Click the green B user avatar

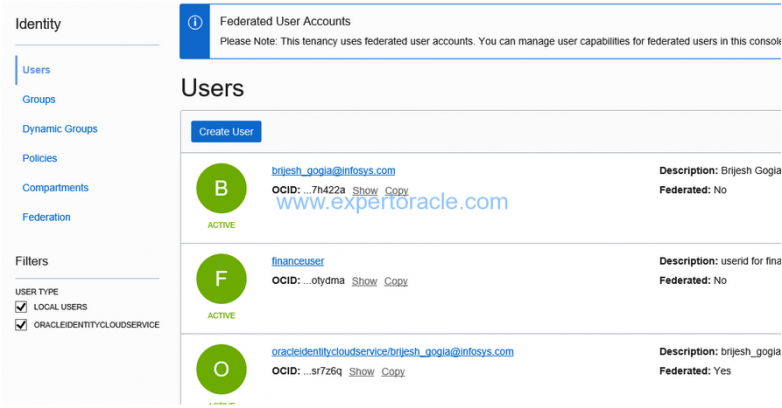coord(221,189)
